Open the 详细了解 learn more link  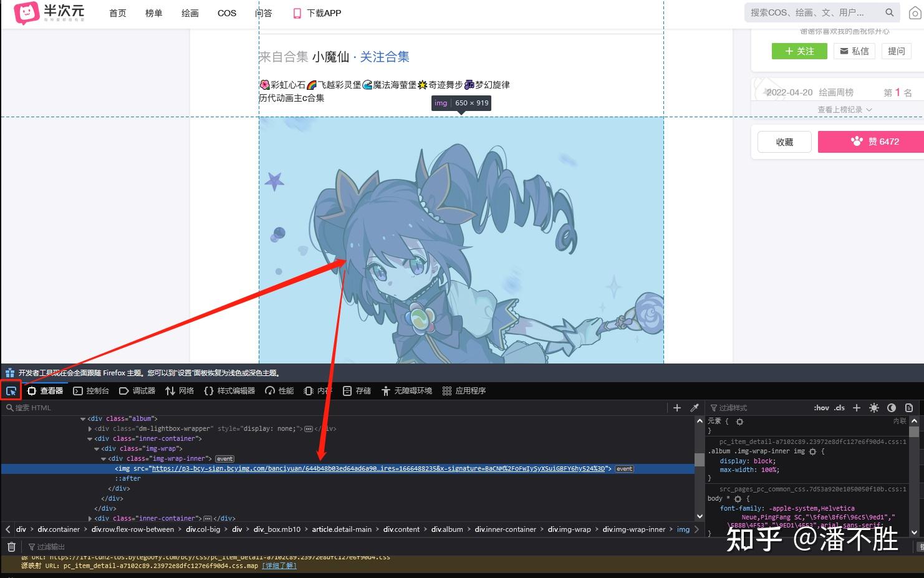[279, 566]
